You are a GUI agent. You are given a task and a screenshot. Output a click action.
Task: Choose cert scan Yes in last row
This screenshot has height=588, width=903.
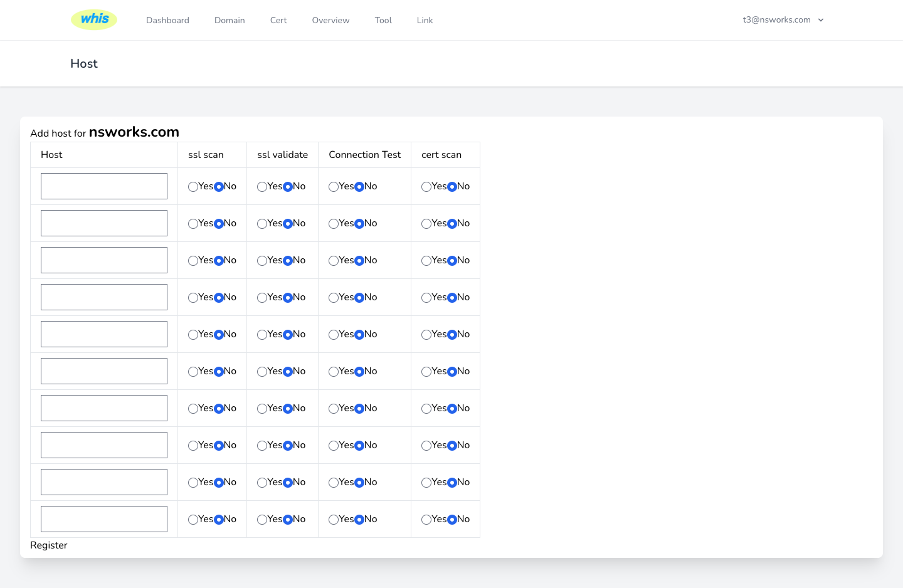click(426, 520)
